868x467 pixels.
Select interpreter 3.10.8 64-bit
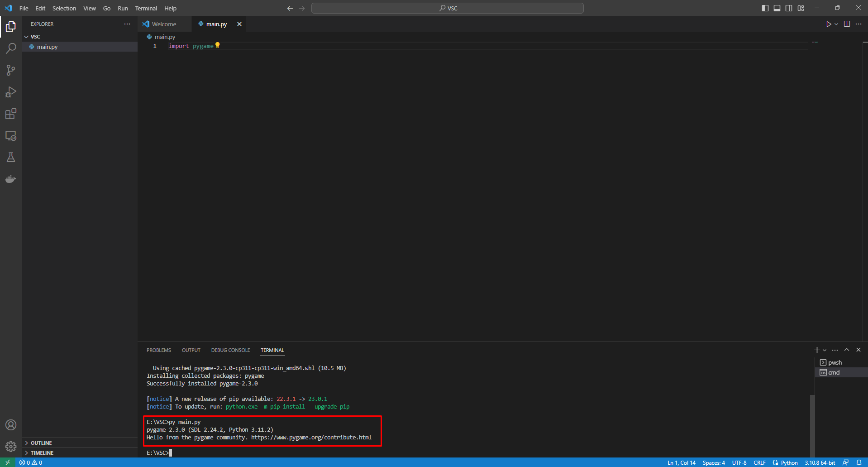[820, 462]
